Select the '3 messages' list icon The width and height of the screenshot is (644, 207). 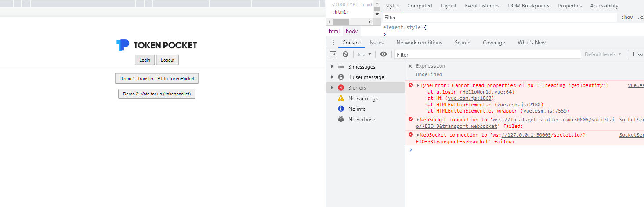click(x=341, y=67)
